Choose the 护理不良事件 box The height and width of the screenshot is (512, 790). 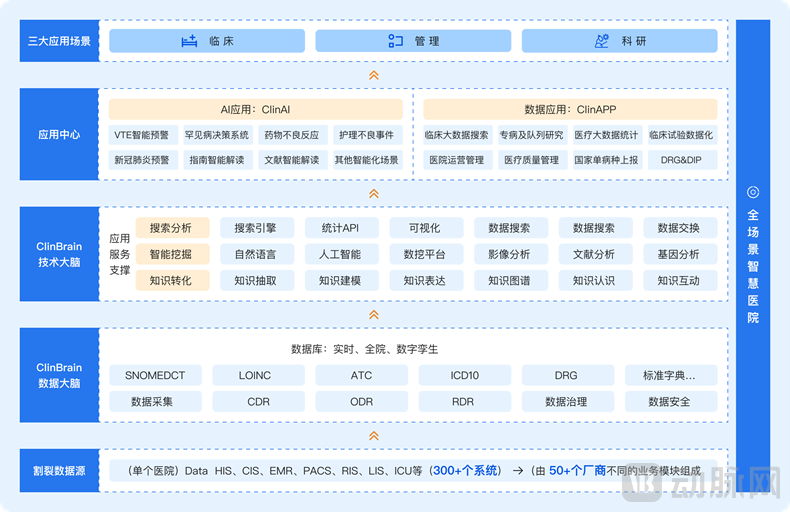[368, 135]
